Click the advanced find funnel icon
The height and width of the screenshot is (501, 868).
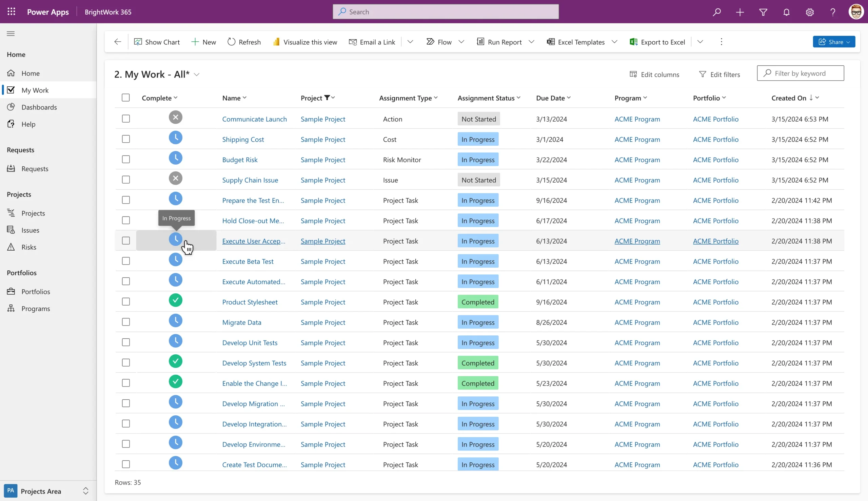[763, 12]
